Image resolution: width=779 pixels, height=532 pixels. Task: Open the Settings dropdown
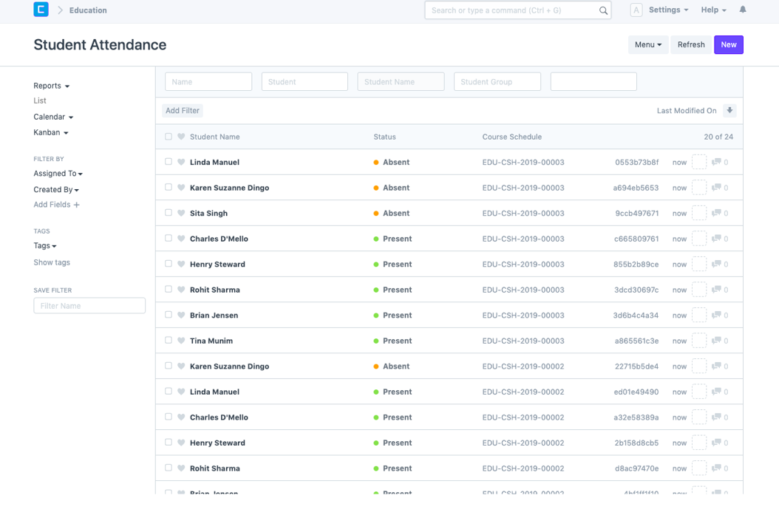(668, 10)
